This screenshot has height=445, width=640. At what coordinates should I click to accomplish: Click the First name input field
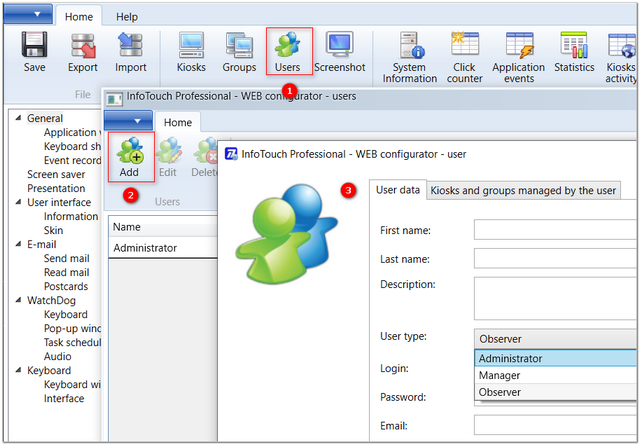[x=556, y=230]
